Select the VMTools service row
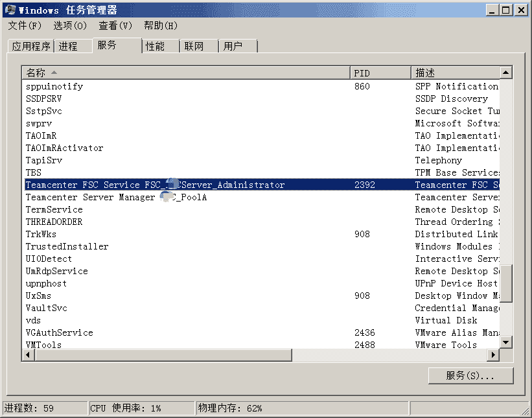Screen dimensions: 532x418 261,344
